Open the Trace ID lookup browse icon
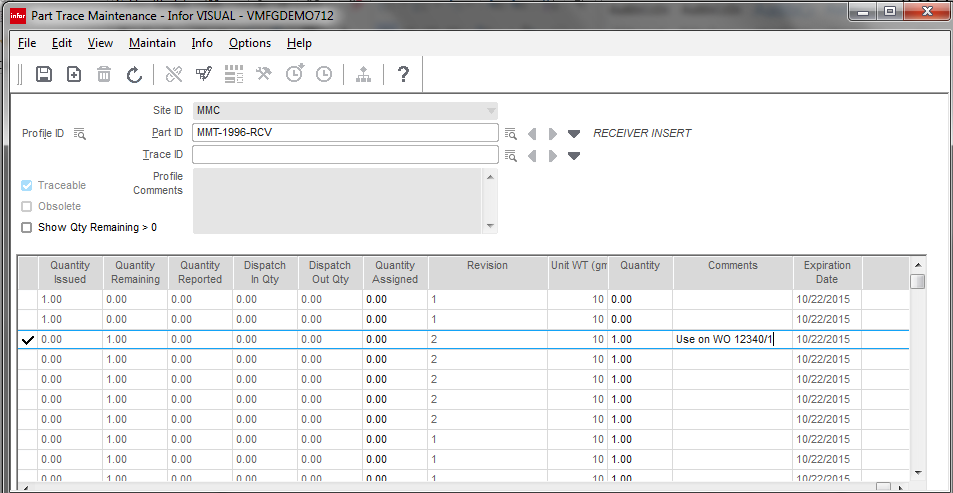 [x=511, y=156]
